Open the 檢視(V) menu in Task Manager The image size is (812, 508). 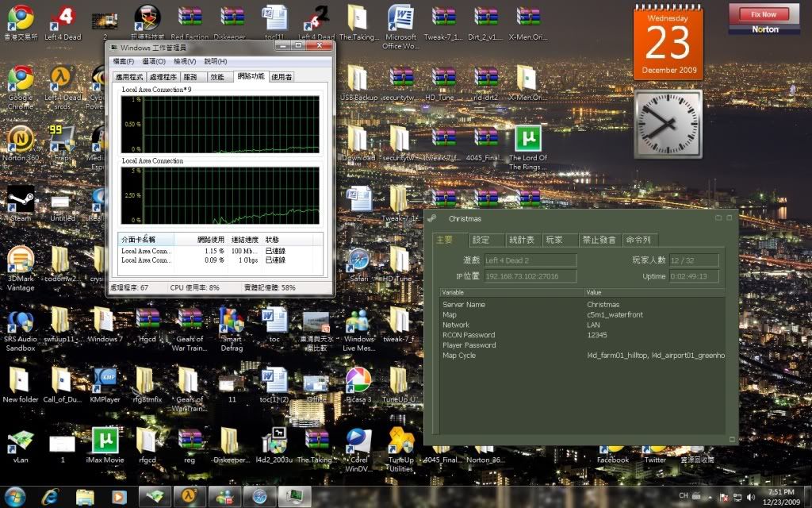point(185,61)
